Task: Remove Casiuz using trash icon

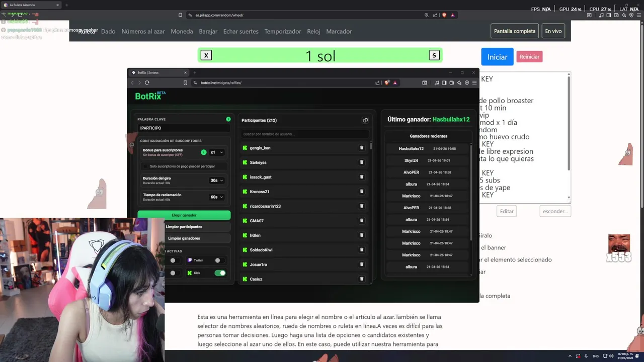Action: [x=361, y=279]
